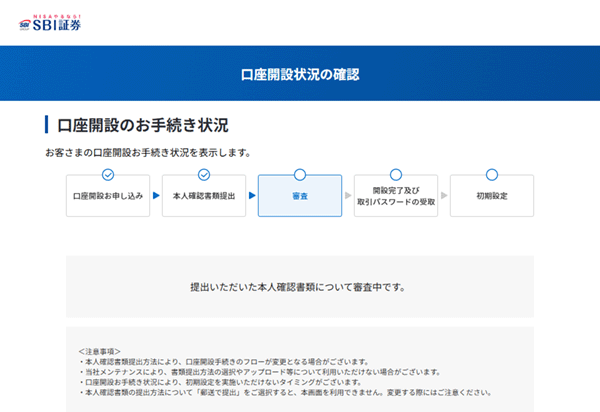Click the 口座開設のお手続き状況 heading
Screen dimensions: 600x412
143,125
